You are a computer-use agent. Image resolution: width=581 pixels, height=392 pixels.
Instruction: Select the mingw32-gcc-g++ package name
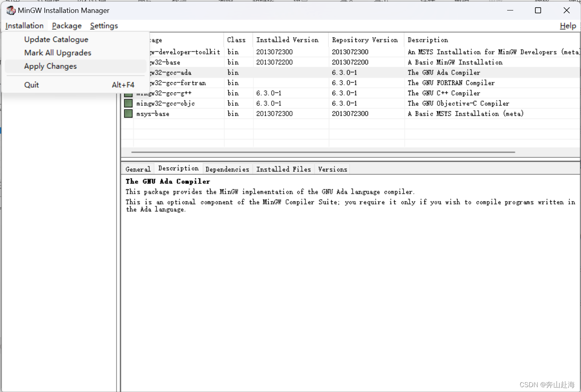(x=164, y=93)
